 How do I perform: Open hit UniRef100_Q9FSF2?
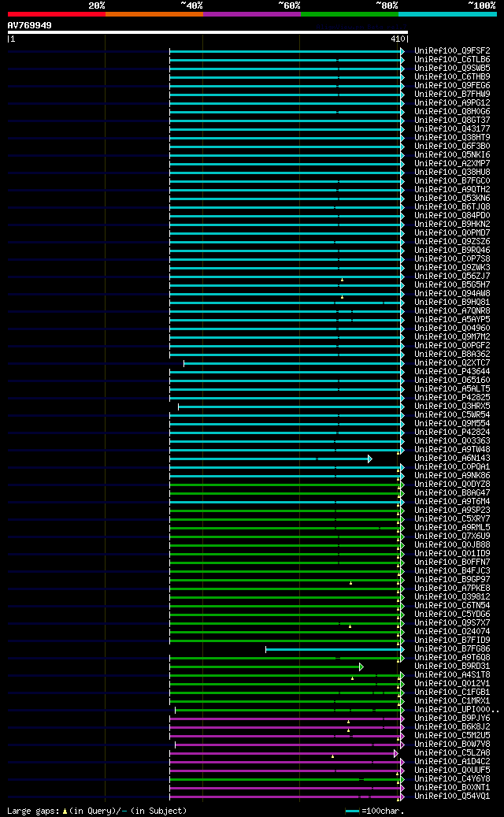coord(452,51)
